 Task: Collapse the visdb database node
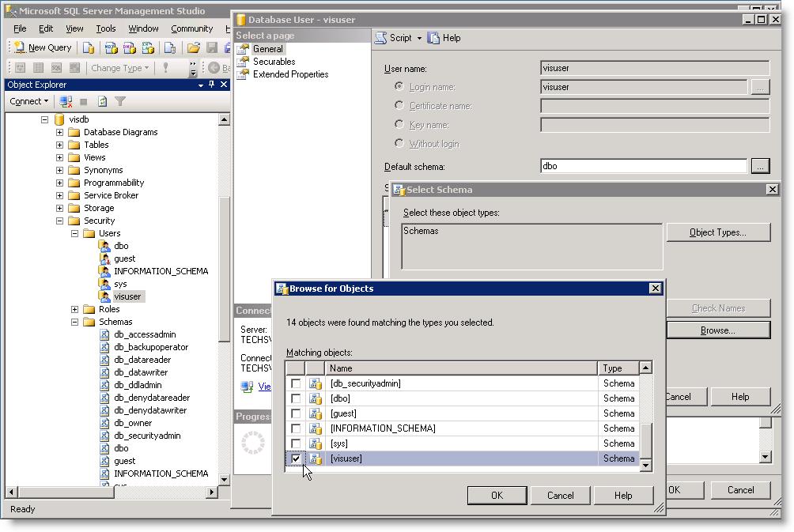pos(44,120)
